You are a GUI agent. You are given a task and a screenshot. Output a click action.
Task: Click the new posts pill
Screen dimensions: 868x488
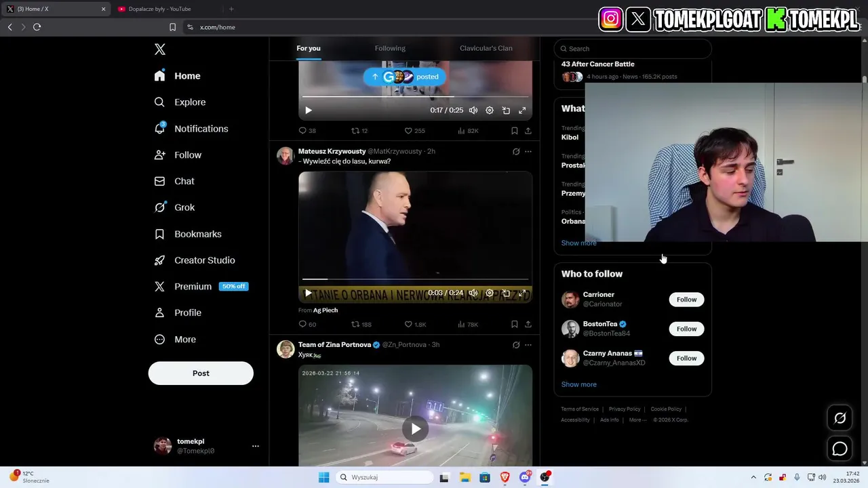click(x=405, y=77)
